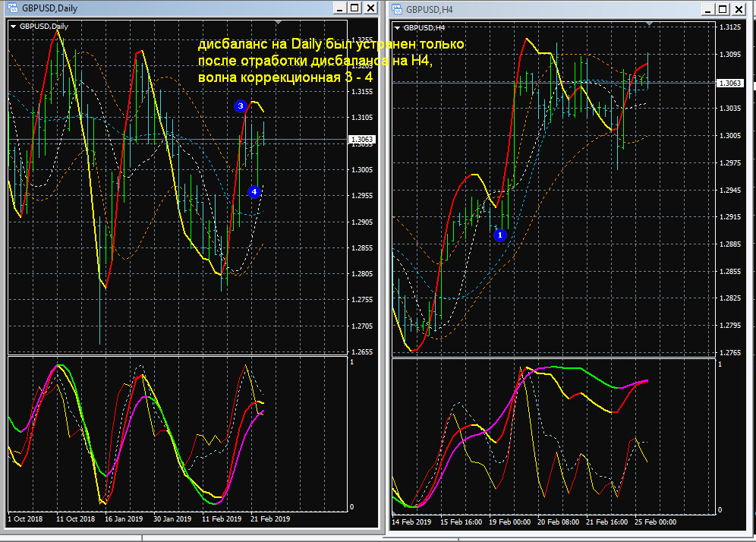Select the blue wave marker 3 on Daily chart

(x=241, y=106)
